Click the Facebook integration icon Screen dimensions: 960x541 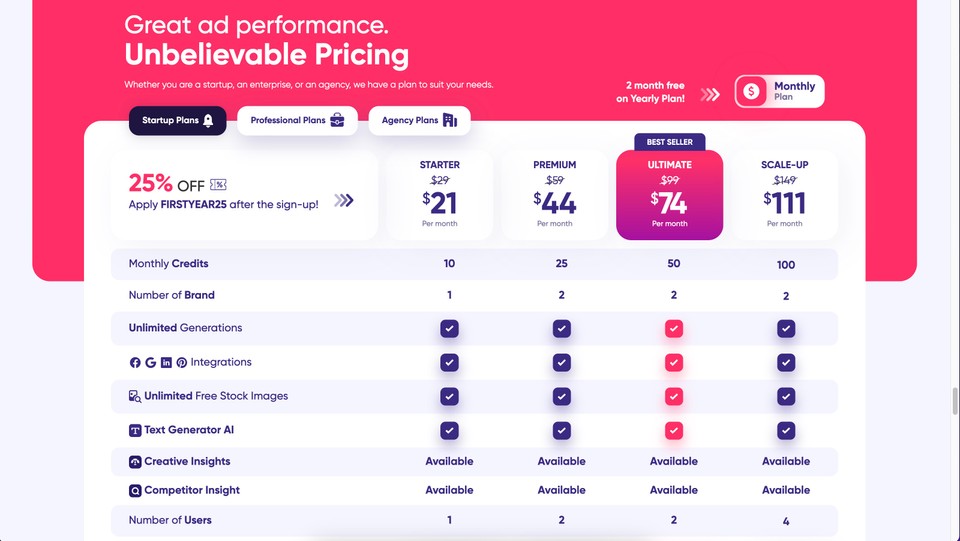[135, 363]
